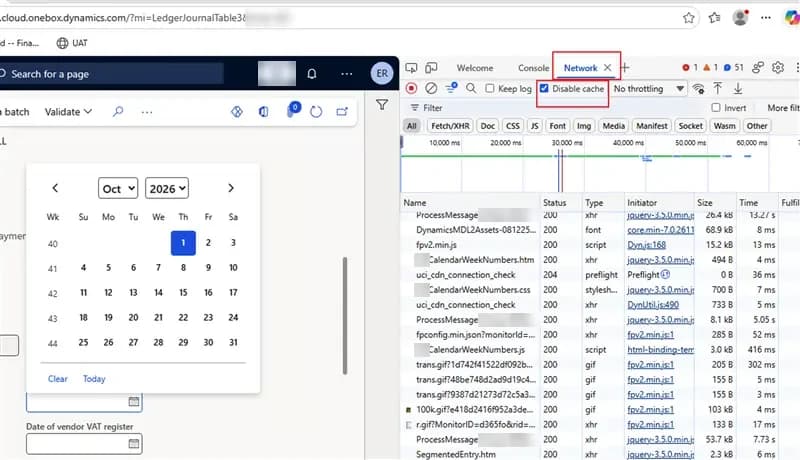800x460 pixels.
Task: Open form in new window icon
Action: [342, 111]
